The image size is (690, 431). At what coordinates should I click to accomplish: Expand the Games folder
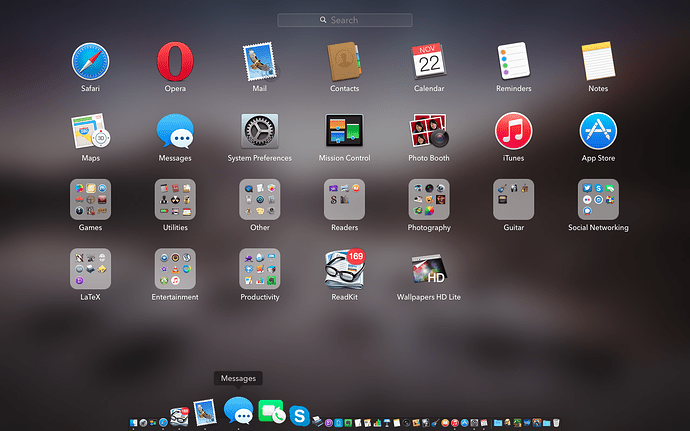click(90, 200)
